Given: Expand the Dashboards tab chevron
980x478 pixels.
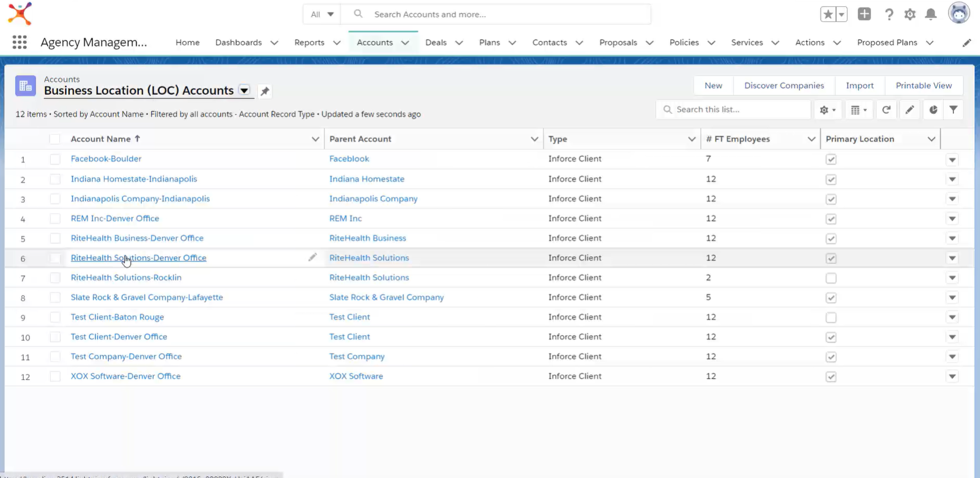Looking at the screenshot, I should coord(274,43).
